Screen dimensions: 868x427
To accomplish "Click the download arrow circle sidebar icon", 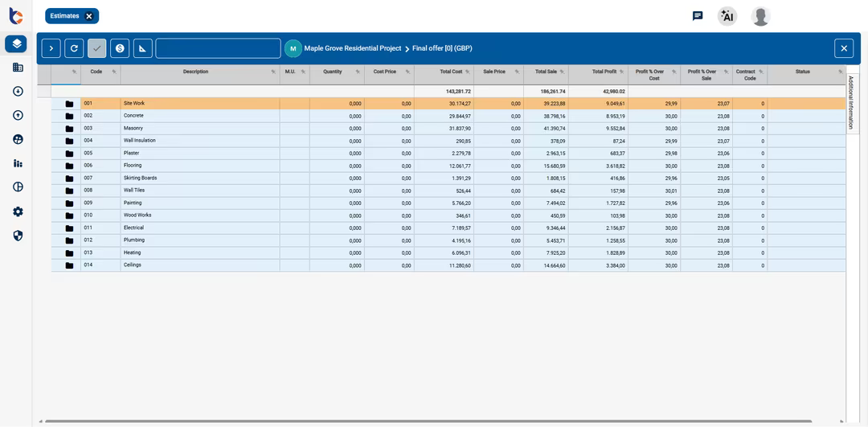I will click(x=18, y=92).
